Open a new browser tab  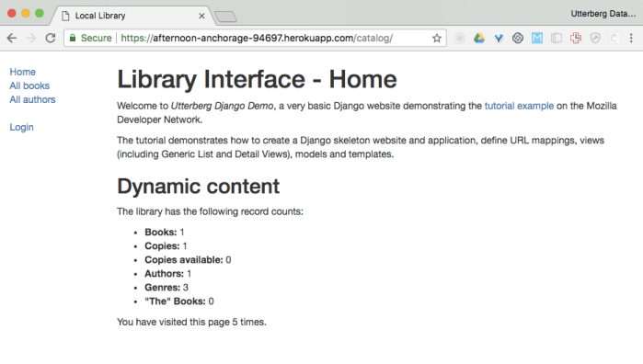pyautogui.click(x=225, y=17)
